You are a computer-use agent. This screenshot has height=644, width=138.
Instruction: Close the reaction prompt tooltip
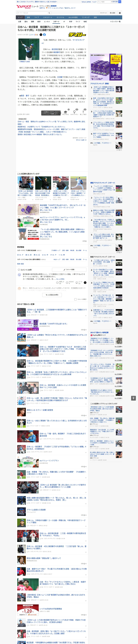point(60,112)
